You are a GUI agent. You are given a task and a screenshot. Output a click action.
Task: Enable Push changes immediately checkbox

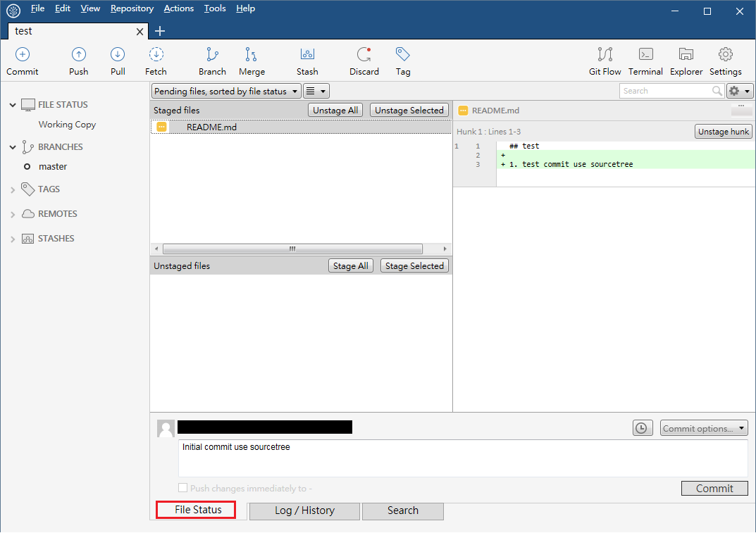point(183,488)
